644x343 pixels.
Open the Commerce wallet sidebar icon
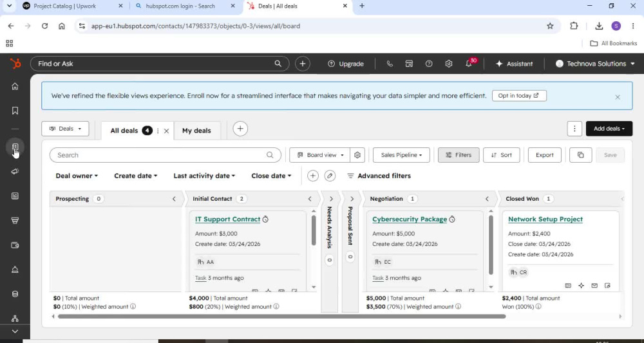tap(15, 245)
